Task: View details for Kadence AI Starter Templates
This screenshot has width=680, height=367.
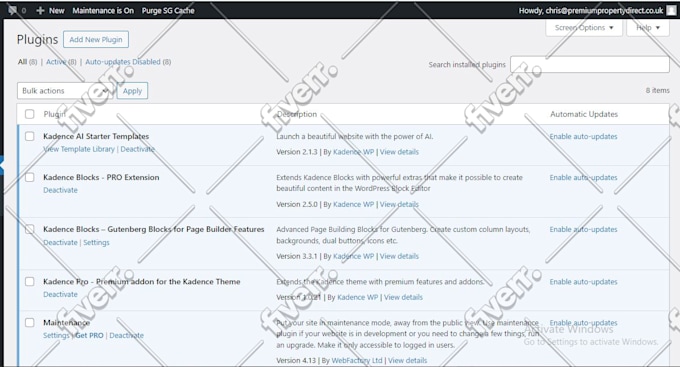Action: (399, 152)
